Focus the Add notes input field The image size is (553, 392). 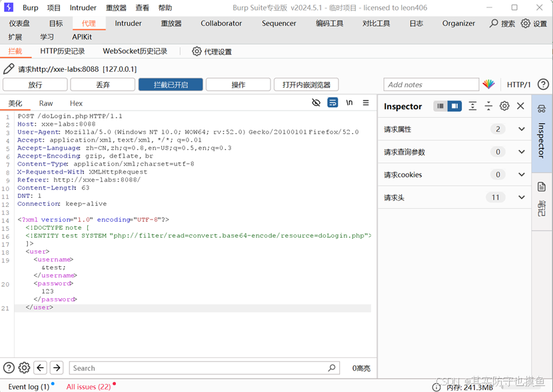431,85
